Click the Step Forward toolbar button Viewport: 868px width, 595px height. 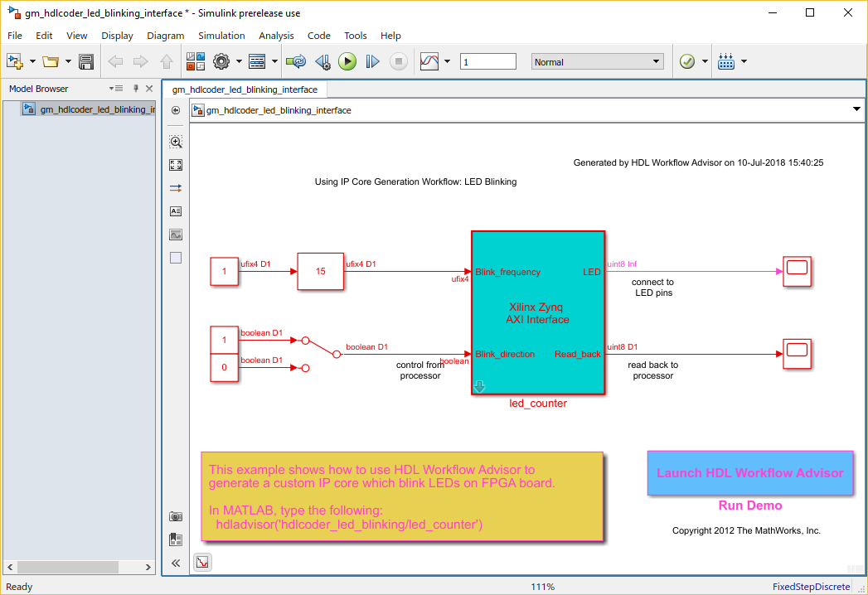[x=372, y=61]
